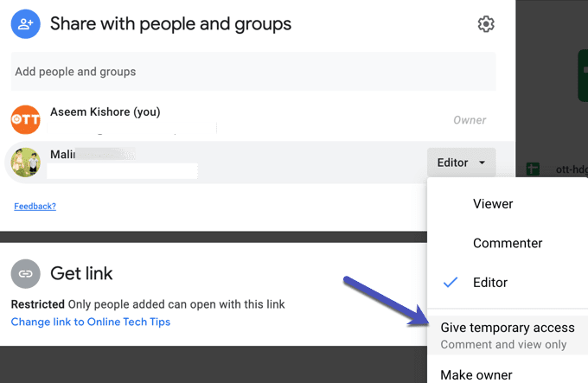Open the Feedback? link
The width and height of the screenshot is (588, 383).
(35, 207)
